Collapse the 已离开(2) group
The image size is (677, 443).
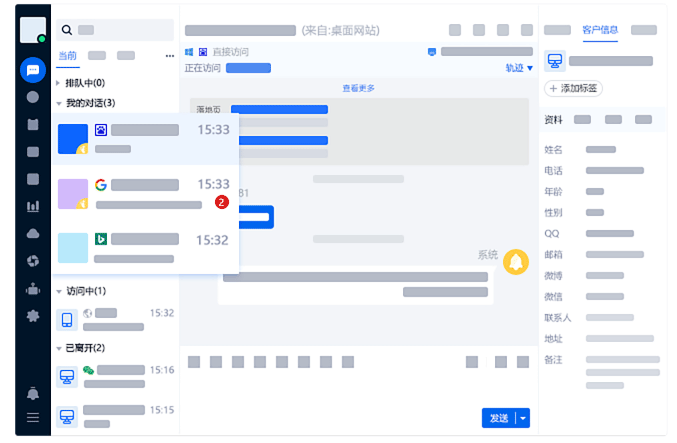[x=59, y=348]
